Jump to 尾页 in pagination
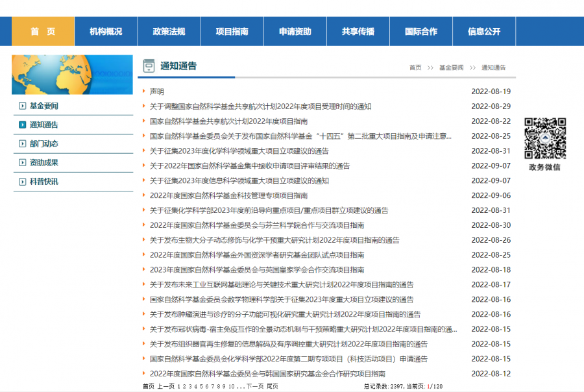This screenshot has width=584, height=392. pyautogui.click(x=273, y=386)
